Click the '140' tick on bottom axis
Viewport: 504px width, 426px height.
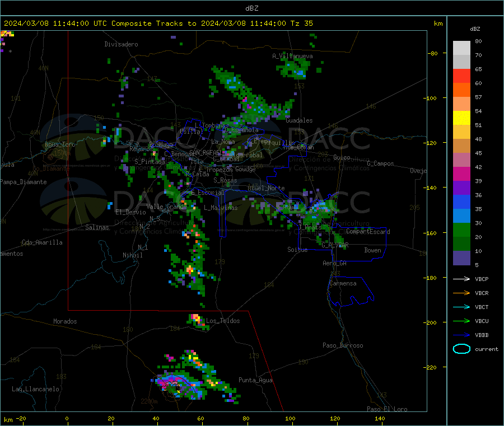(x=380, y=418)
